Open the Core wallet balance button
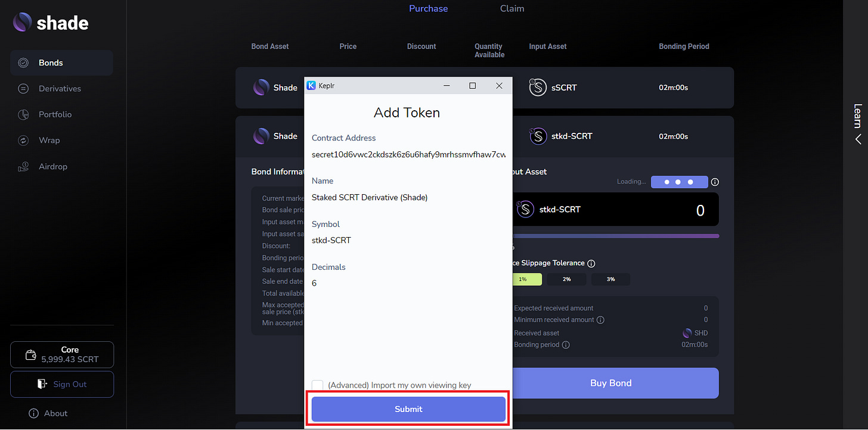This screenshot has width=868, height=430. [x=62, y=354]
